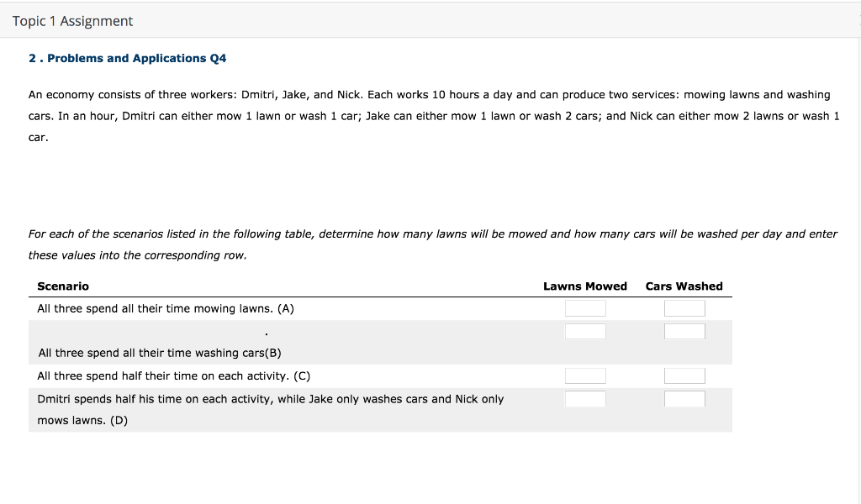
Task: Select the Lawns Mowed box for scenario B
Action: pos(585,331)
